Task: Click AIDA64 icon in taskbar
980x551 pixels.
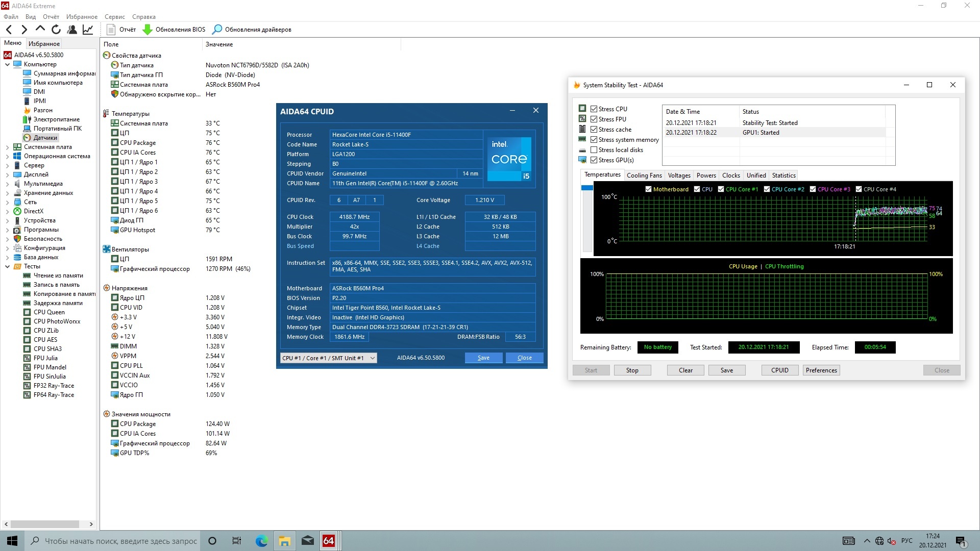Action: [329, 541]
